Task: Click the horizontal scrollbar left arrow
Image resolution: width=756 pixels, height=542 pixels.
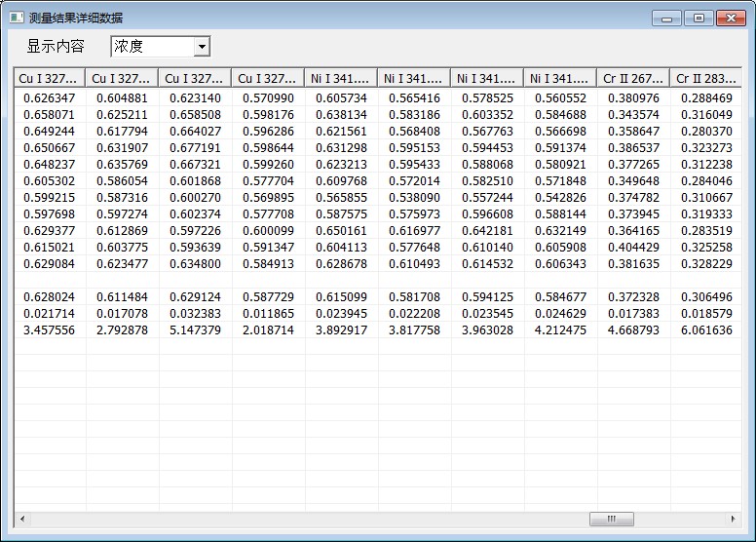Action: click(x=22, y=520)
